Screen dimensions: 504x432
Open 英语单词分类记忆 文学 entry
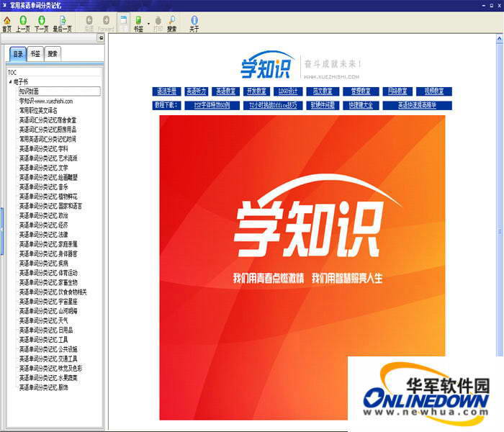43,168
